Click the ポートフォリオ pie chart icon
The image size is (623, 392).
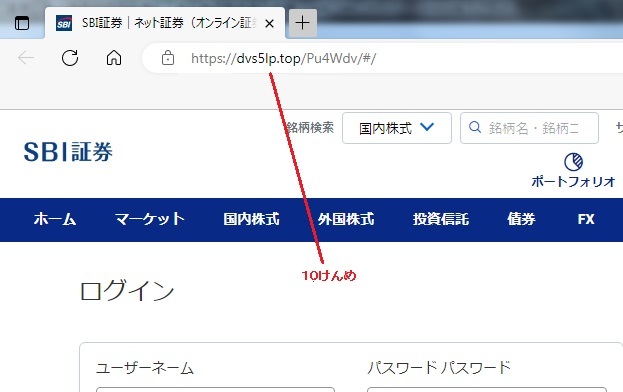(573, 162)
